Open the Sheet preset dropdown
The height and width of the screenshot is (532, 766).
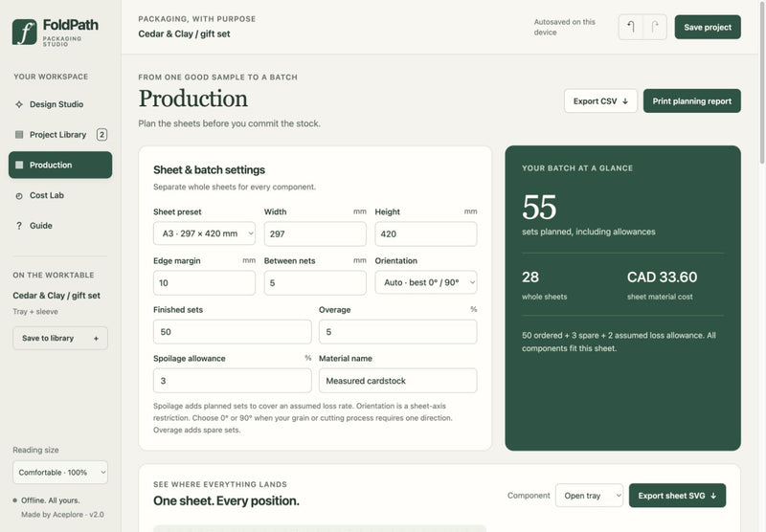click(x=204, y=233)
